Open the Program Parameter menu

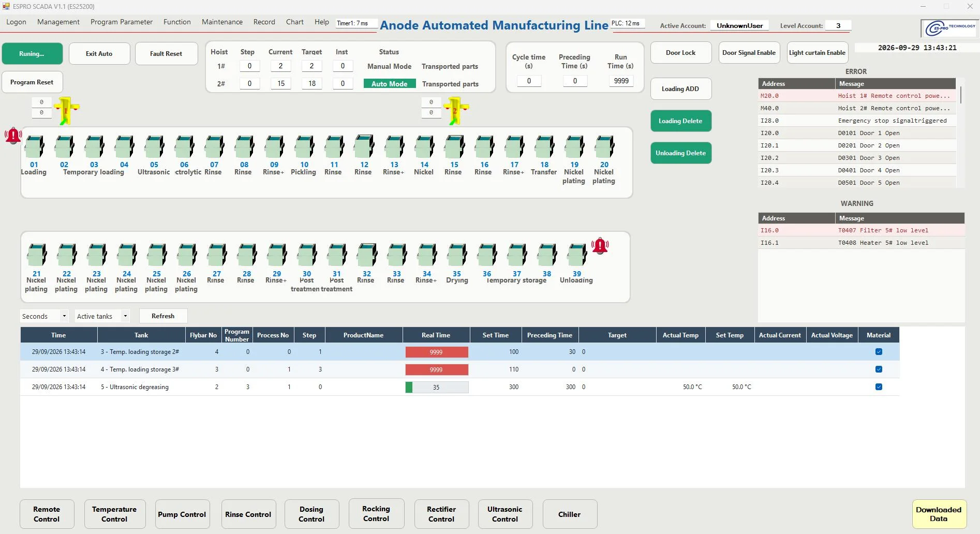122,22
